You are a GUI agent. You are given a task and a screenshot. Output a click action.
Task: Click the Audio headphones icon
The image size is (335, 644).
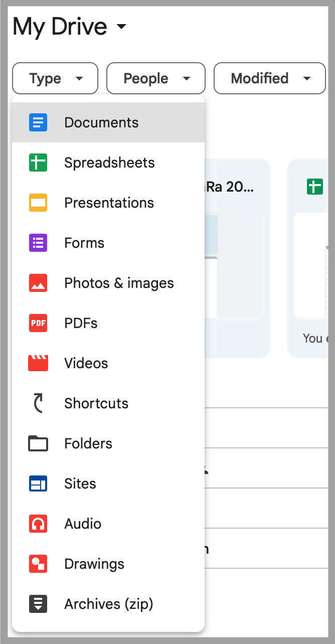tap(38, 524)
